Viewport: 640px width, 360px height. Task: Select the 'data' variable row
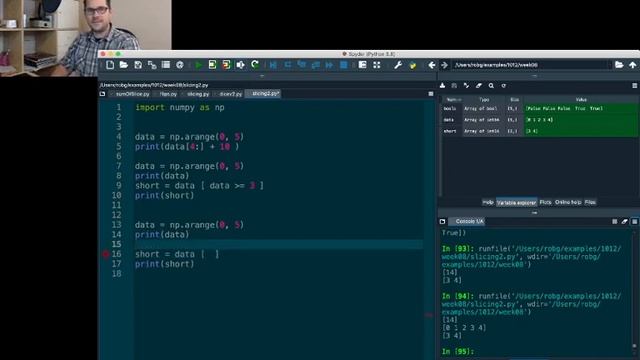point(540,120)
